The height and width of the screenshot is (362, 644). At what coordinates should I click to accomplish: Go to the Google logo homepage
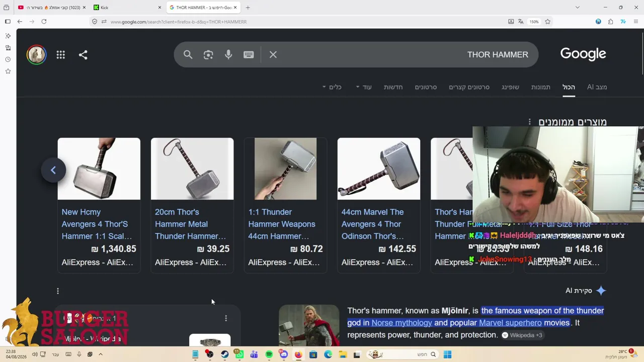click(x=583, y=54)
